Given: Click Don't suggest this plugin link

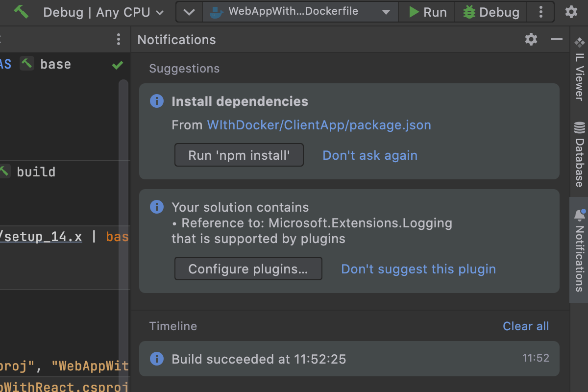Looking at the screenshot, I should 418,269.
